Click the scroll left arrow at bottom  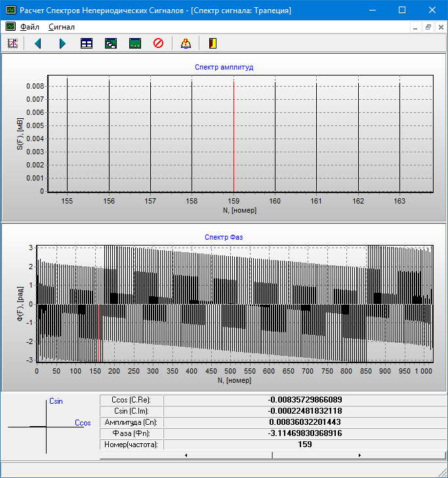click(187, 454)
